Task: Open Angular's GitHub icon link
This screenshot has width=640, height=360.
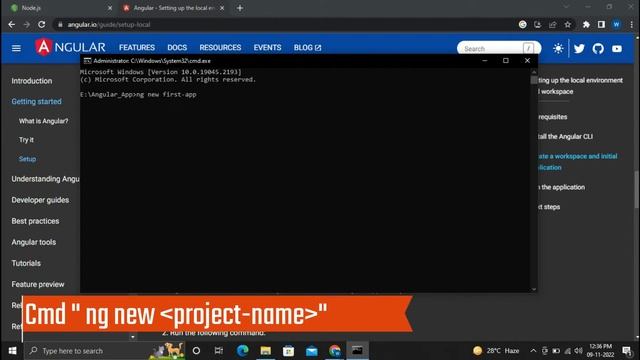Action: (x=598, y=49)
